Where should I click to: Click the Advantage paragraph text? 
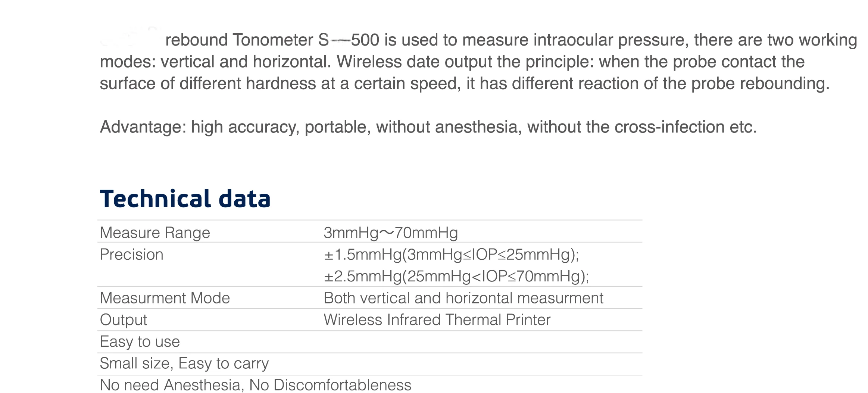click(x=428, y=127)
